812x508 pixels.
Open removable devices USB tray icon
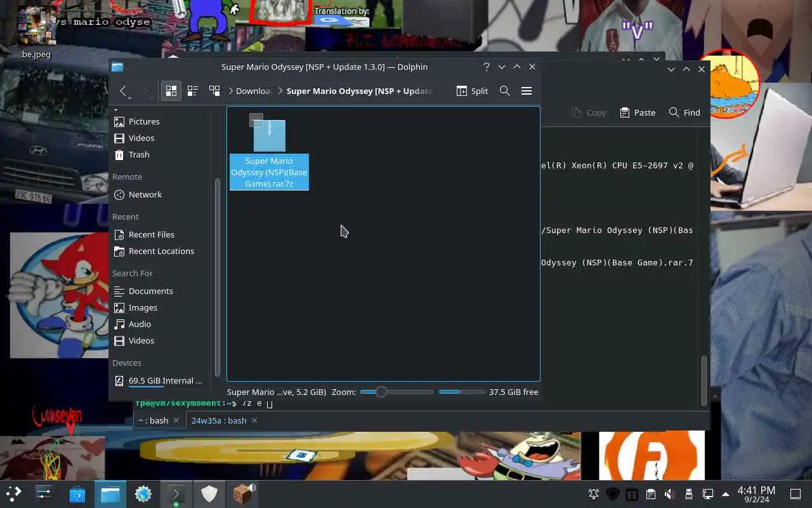point(689,494)
